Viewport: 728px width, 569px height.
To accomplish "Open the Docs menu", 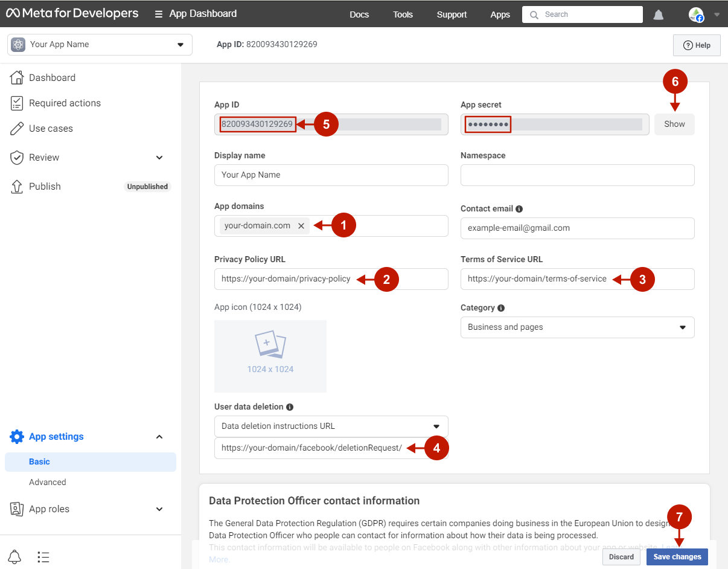I will point(359,14).
